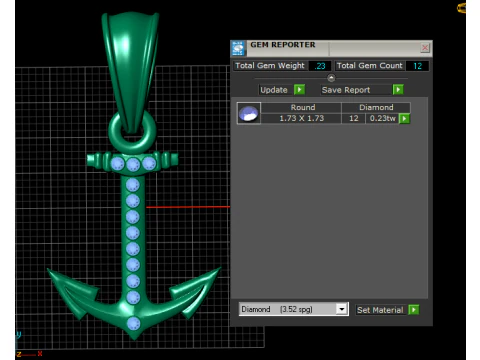Click the Total Gem Weight value .23
Screen dimensions: 480x360
[x=320, y=66]
